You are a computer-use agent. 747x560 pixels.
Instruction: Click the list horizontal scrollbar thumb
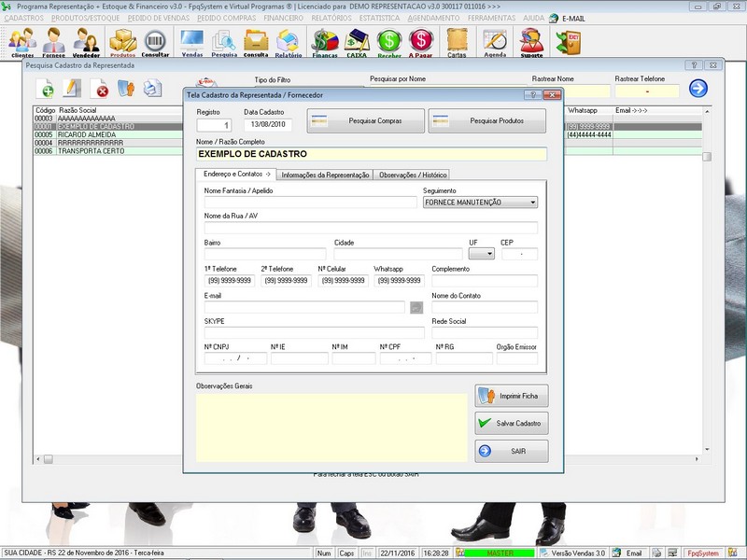pyautogui.click(x=49, y=459)
